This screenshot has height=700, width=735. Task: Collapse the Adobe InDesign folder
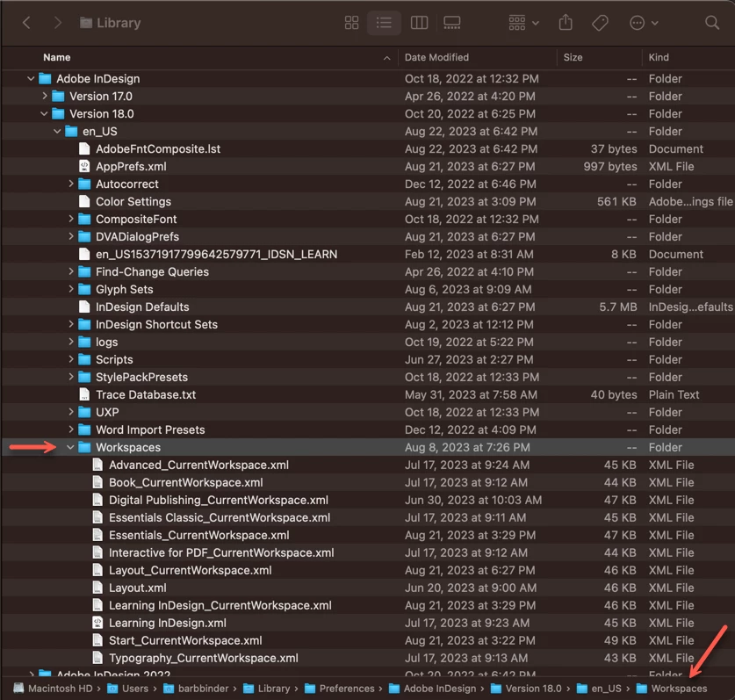coord(31,78)
